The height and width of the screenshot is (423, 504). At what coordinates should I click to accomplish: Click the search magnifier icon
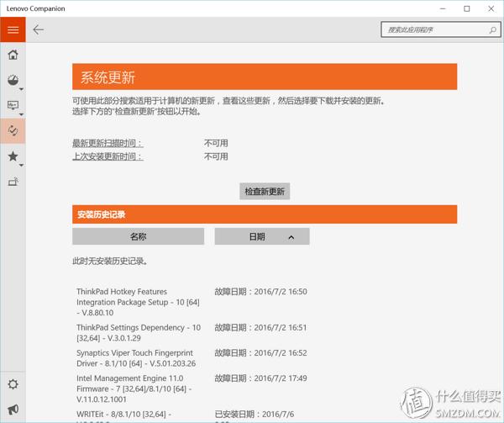[x=492, y=30]
